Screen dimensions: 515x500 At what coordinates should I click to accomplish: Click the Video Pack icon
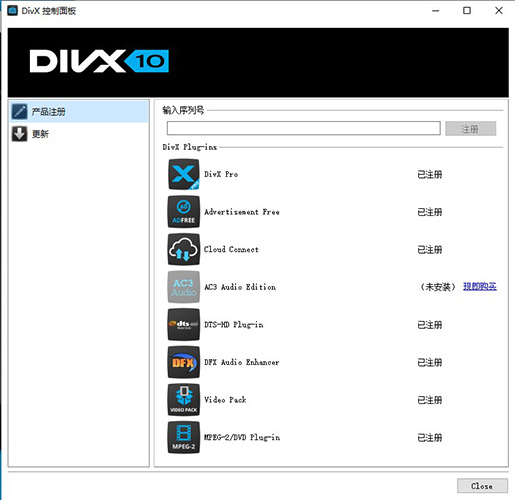click(184, 400)
